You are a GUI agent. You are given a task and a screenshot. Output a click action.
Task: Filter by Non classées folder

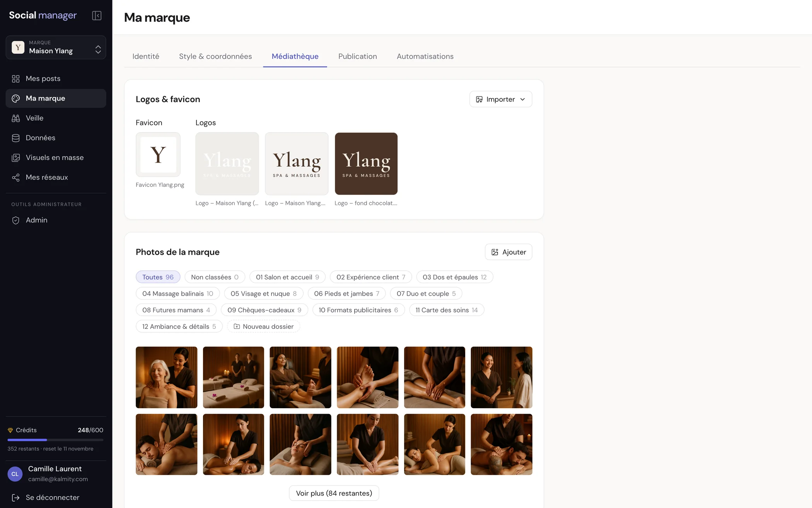tap(215, 277)
